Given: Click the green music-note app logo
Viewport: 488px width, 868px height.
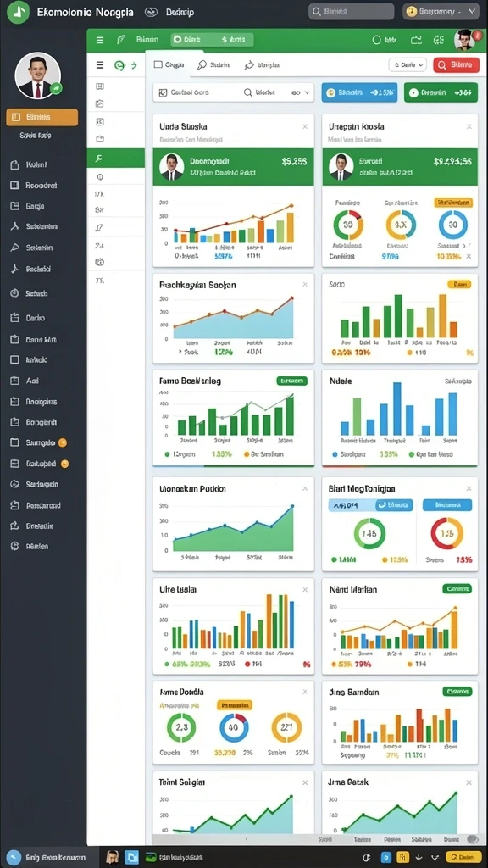Looking at the screenshot, I should pyautogui.click(x=19, y=11).
